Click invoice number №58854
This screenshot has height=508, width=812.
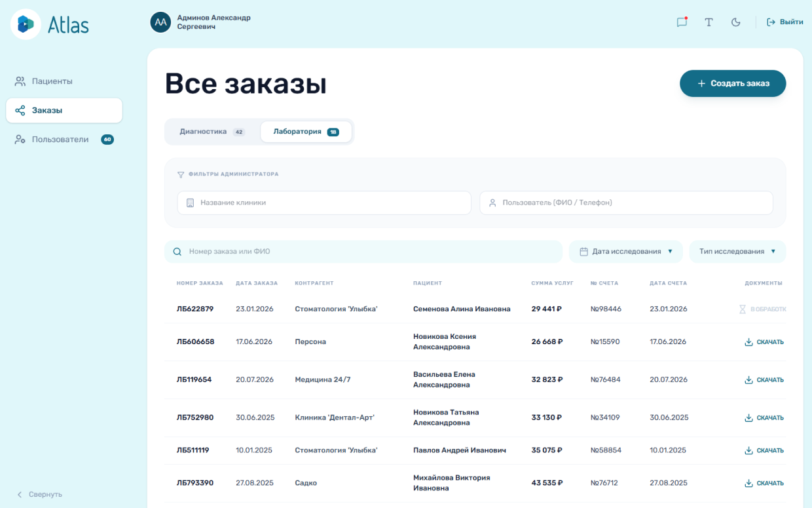(606, 450)
